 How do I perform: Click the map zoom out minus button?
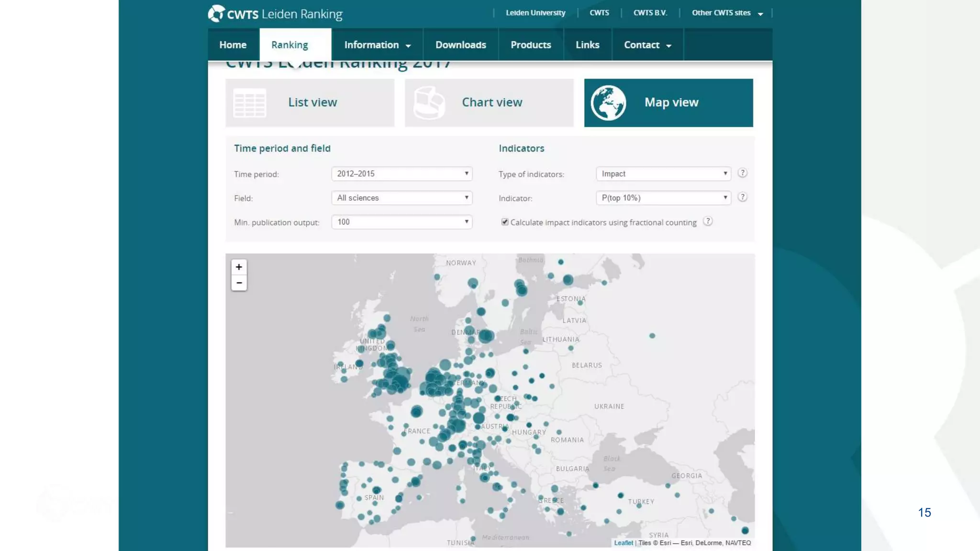(x=239, y=283)
